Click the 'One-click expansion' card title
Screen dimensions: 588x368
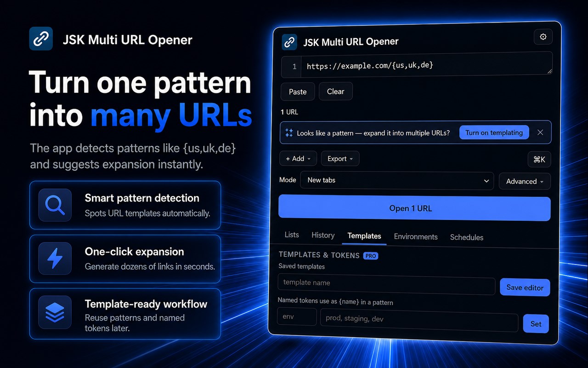(135, 252)
